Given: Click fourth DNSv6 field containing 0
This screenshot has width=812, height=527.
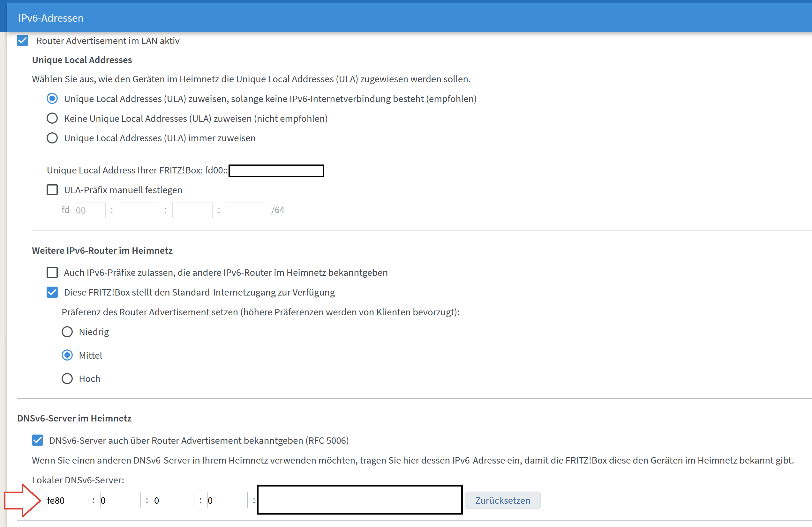Looking at the screenshot, I should (228, 500).
